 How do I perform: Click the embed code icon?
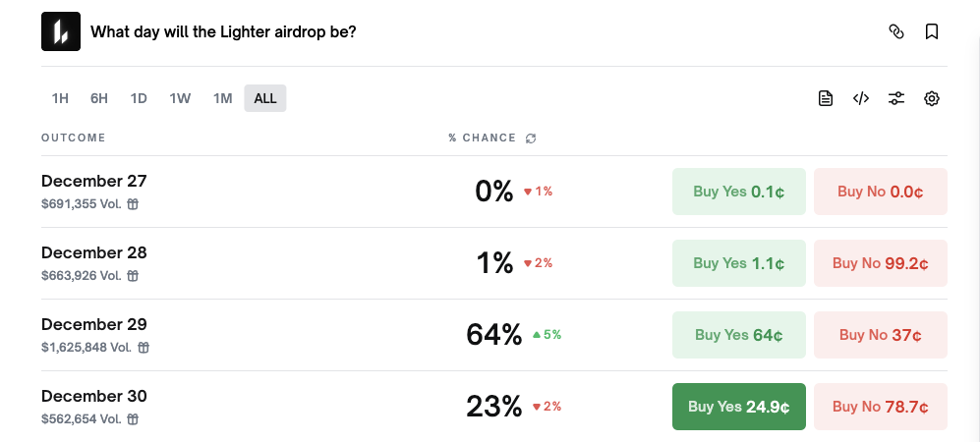(861, 98)
